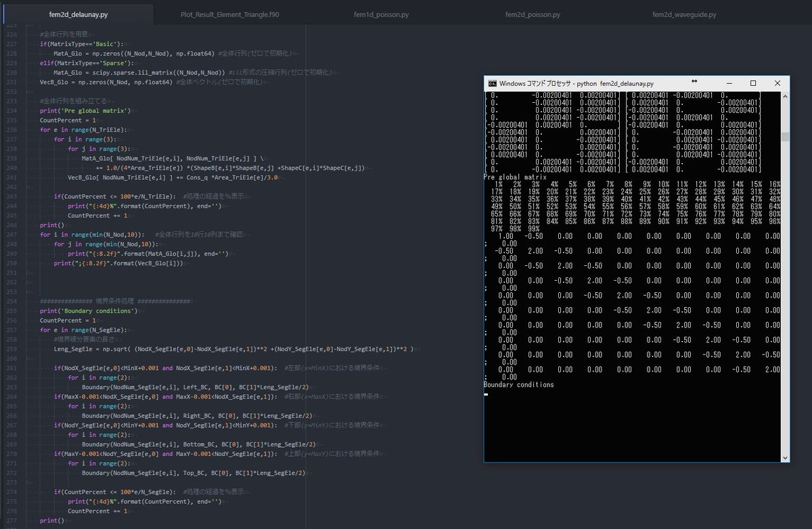
Task: Open the command prompt window system menu icon
Action: click(x=492, y=83)
